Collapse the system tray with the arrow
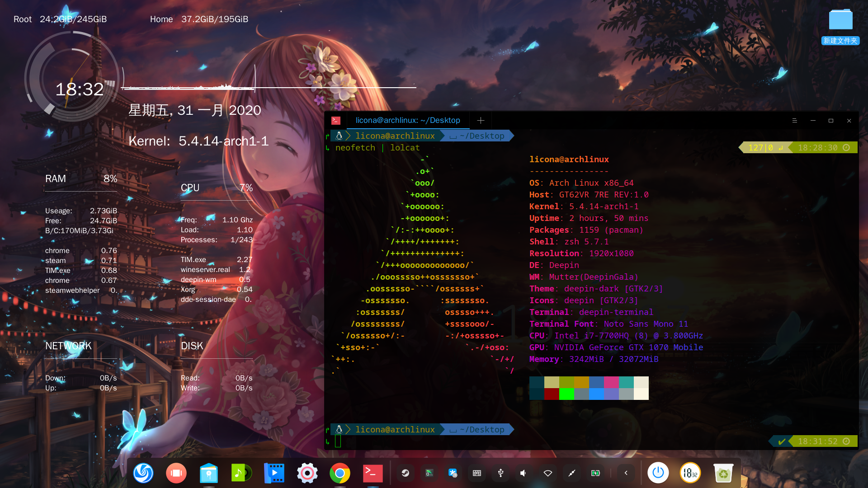This screenshot has height=488, width=868. [626, 473]
